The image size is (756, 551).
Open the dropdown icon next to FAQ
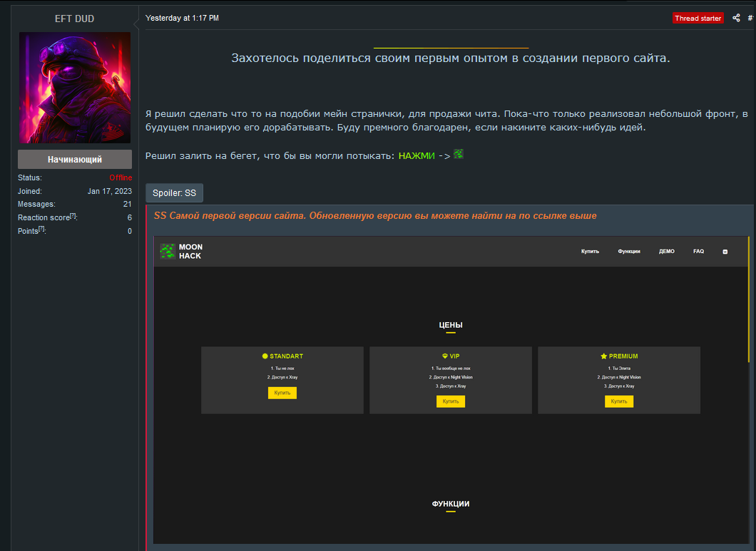pyautogui.click(x=725, y=252)
